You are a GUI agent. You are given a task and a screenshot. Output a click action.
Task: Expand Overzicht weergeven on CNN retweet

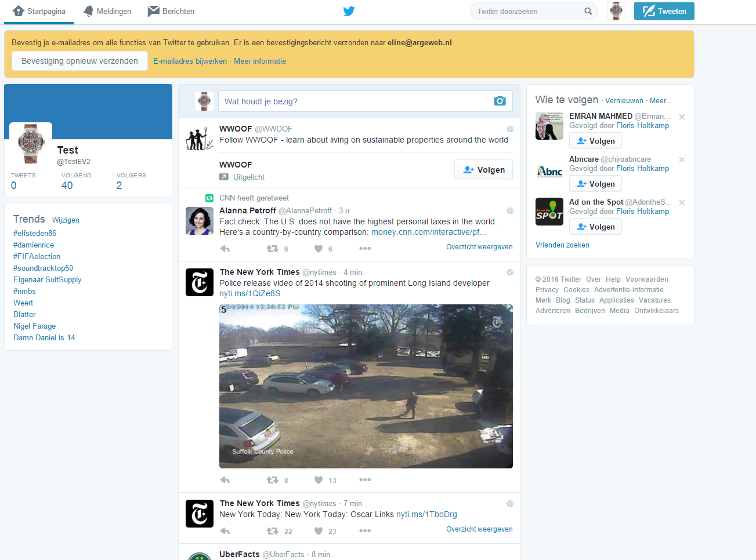pos(479,247)
